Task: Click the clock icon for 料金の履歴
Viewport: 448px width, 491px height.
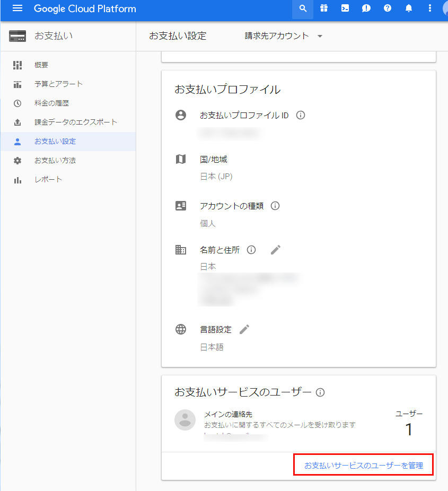Action: (x=17, y=103)
